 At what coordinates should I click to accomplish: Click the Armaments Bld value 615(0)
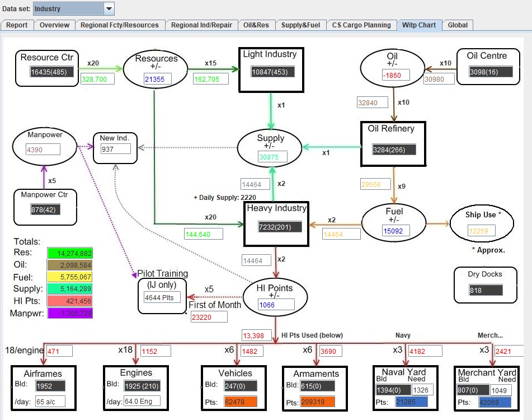pyautogui.click(x=318, y=386)
